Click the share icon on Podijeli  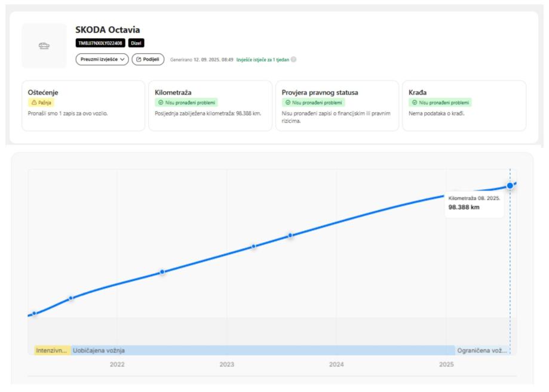pos(139,60)
